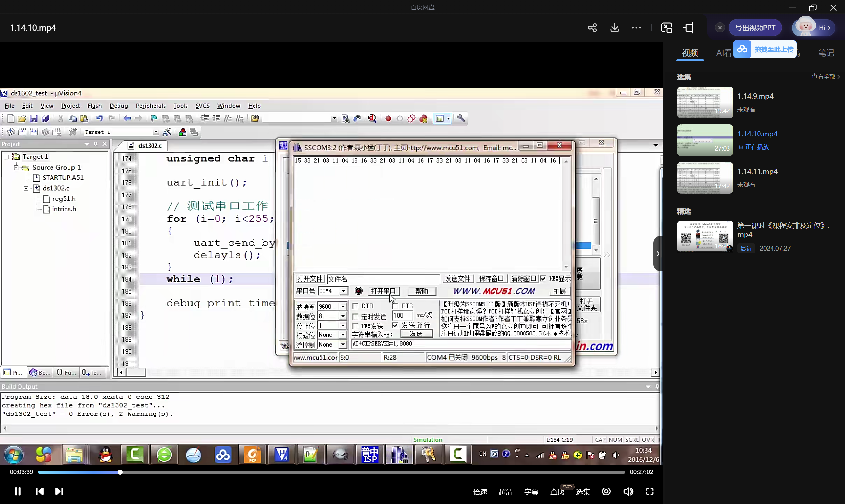This screenshot has height=504, width=845.
Task: Skip to the next video
Action: click(59, 491)
